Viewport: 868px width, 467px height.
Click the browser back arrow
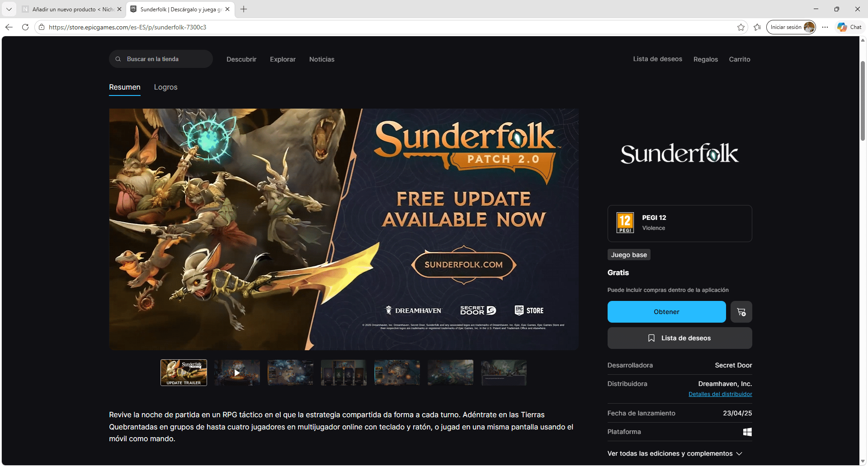(x=9, y=27)
